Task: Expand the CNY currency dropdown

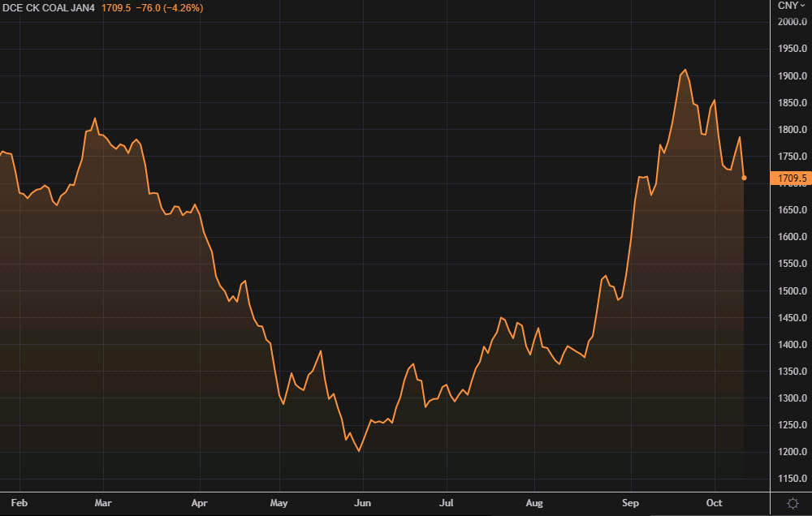Action: [792, 6]
